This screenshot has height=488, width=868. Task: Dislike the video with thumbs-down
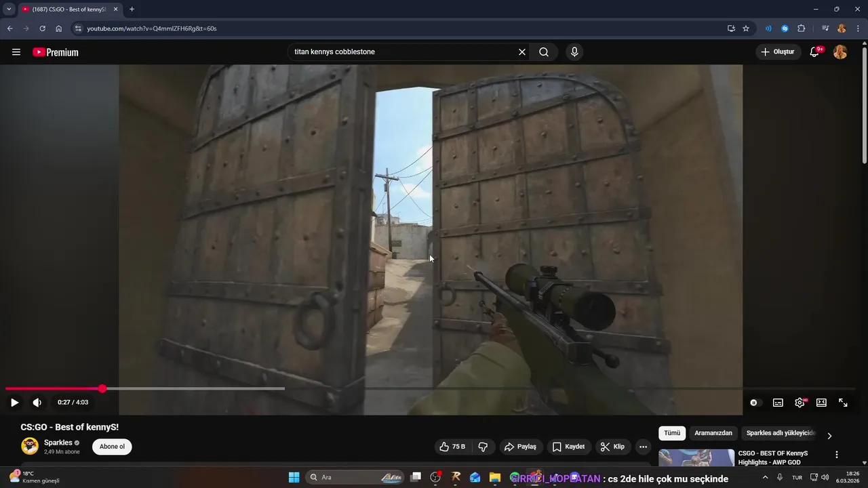click(483, 447)
